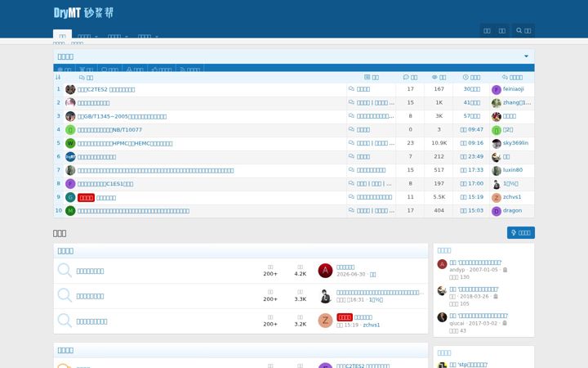588x368 pixels.
Task: Click the 10.9K views value
Action: click(439, 143)
